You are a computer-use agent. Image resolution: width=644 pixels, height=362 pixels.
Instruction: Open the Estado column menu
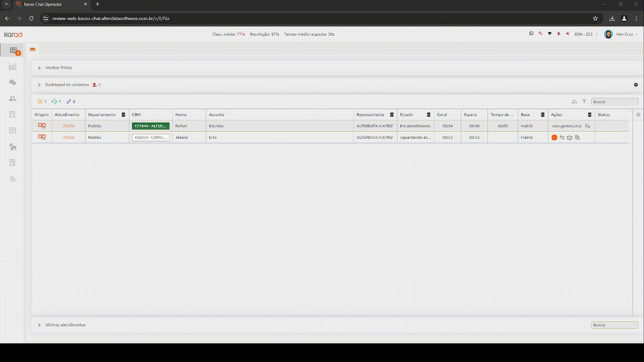429,115
